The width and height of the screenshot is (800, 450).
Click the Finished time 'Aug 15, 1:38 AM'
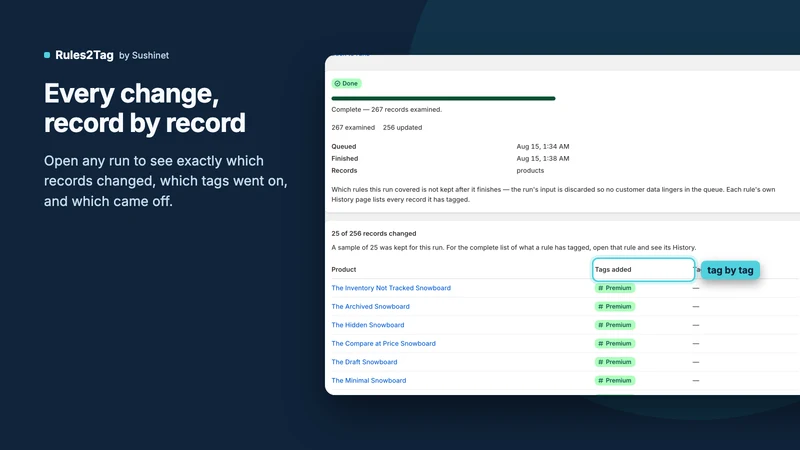point(542,159)
